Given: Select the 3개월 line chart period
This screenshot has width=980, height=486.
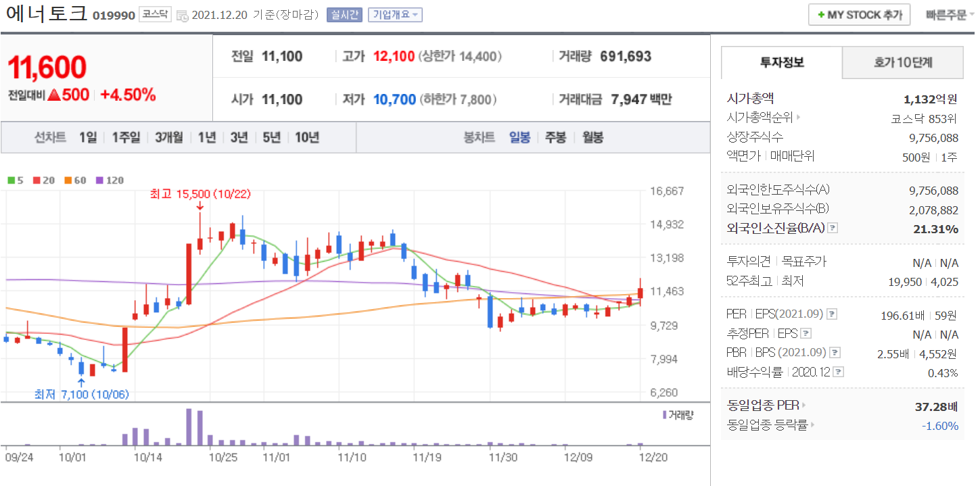Looking at the screenshot, I should coord(169,138).
